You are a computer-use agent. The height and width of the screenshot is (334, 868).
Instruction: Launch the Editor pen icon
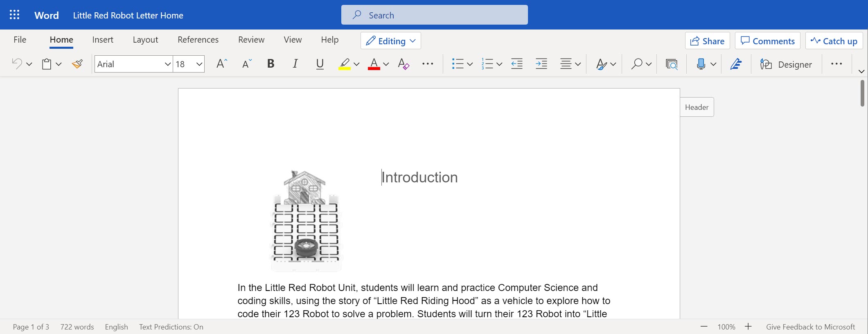736,64
